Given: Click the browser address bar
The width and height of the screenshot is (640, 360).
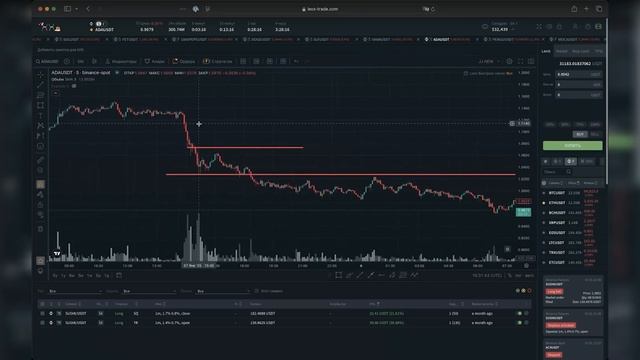Looking at the screenshot, I should [x=320, y=9].
